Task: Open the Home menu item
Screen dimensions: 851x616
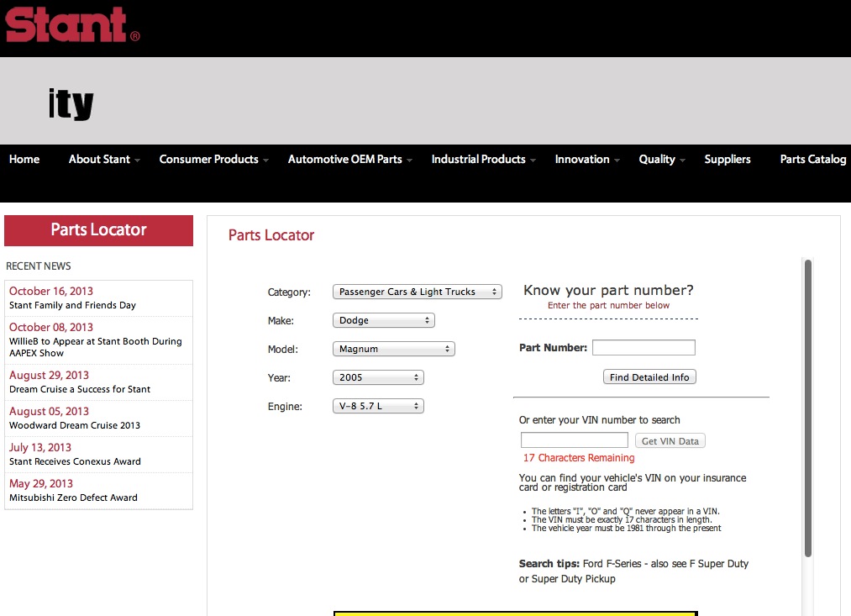Action: click(24, 159)
